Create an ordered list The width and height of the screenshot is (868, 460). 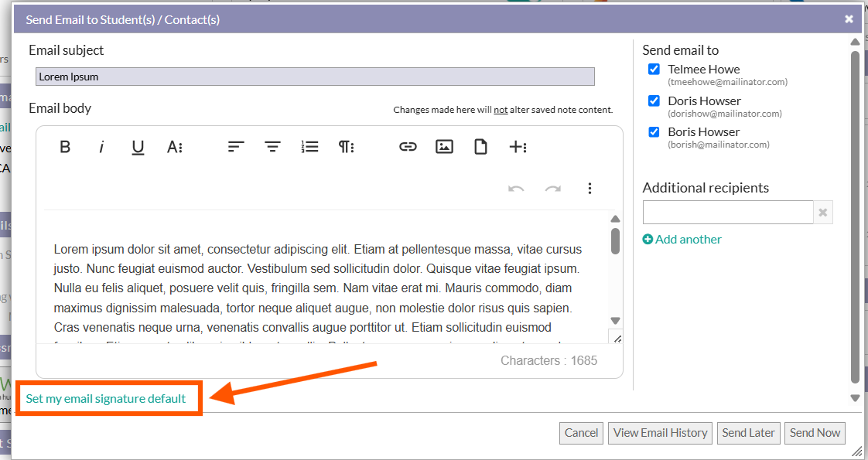click(309, 147)
